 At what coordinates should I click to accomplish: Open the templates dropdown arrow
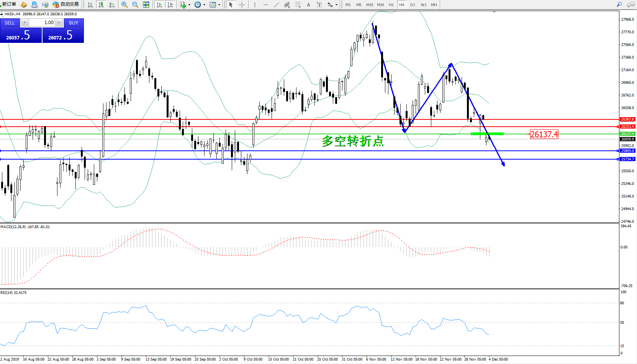click(219, 5)
